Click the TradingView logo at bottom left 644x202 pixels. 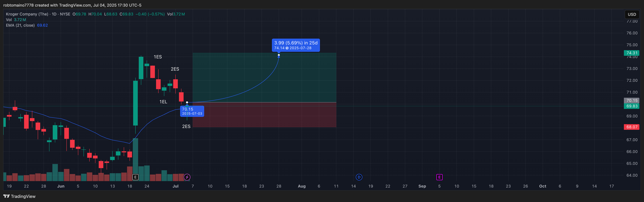tap(19, 196)
